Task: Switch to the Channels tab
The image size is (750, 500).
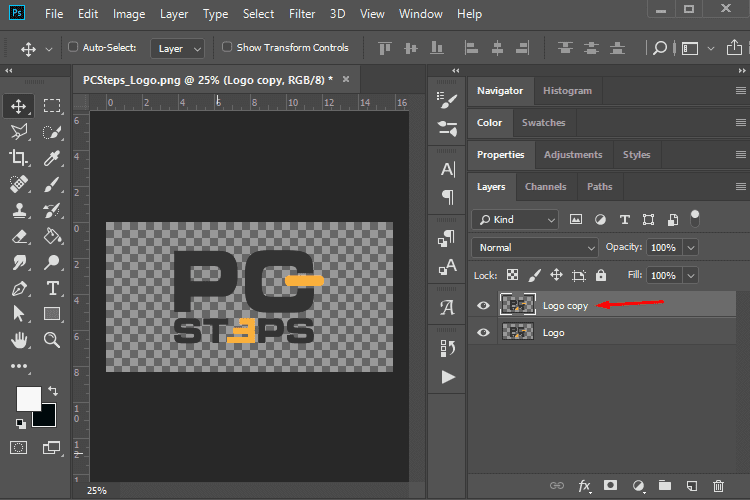Action: pos(545,187)
